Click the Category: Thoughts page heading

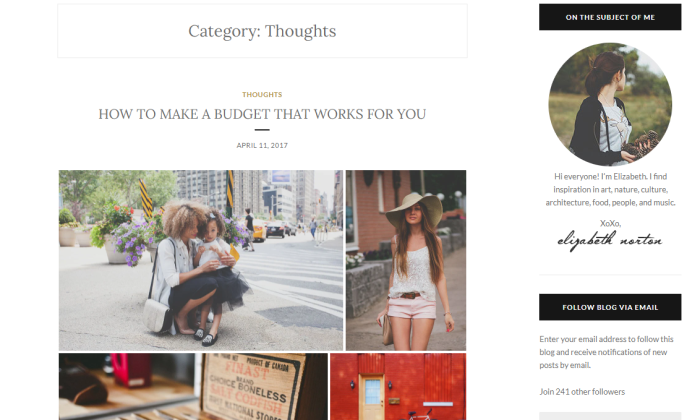click(262, 31)
